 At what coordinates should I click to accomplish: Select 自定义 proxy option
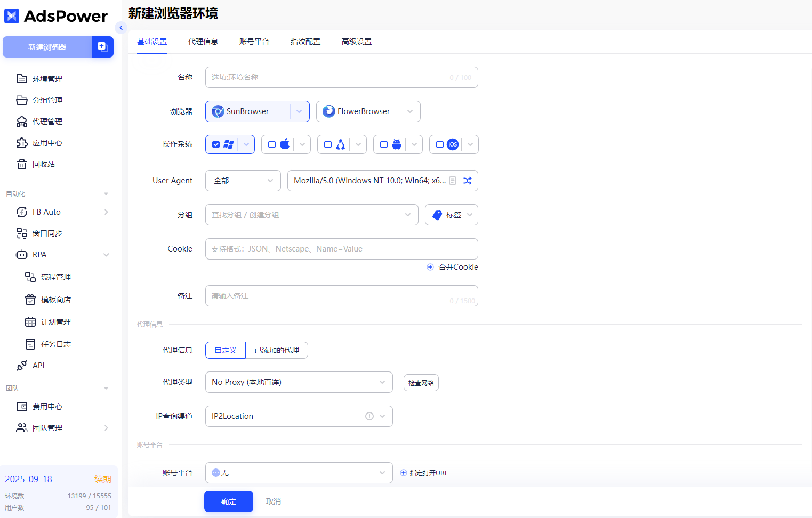click(226, 350)
